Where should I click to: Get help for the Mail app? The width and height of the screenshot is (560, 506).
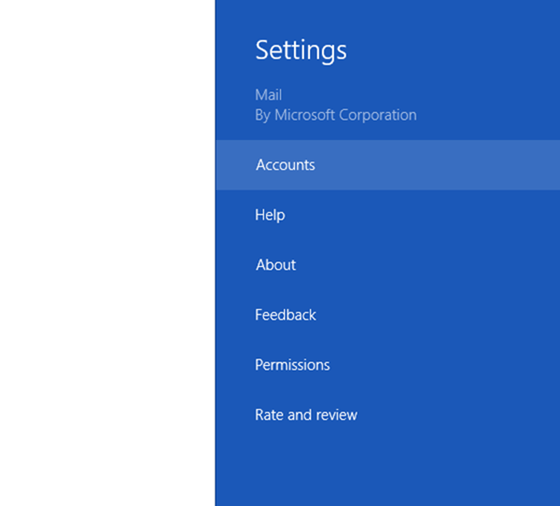tap(388, 215)
